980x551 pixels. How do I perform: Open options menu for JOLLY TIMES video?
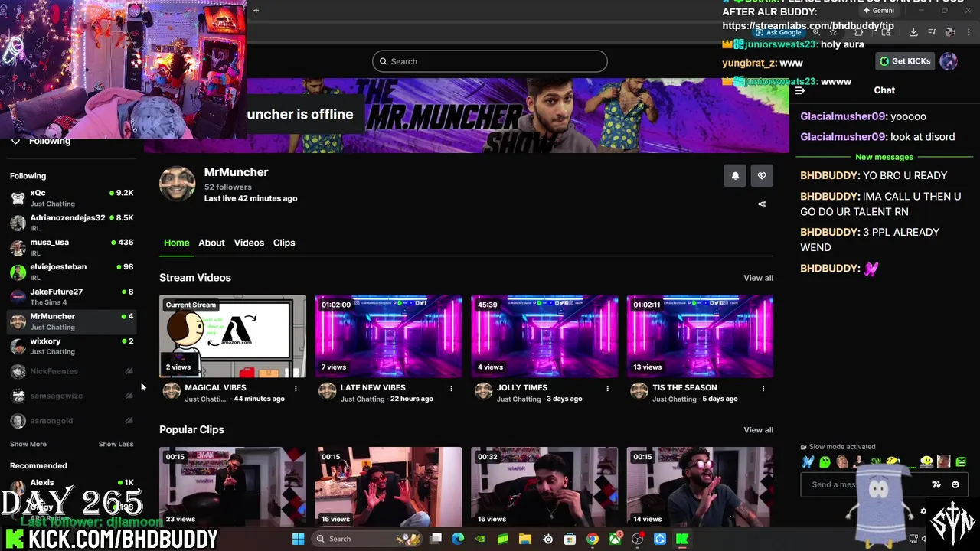coord(608,389)
